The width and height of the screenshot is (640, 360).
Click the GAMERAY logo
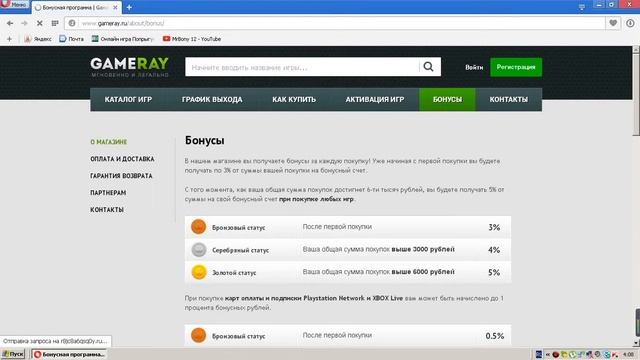coord(129,67)
